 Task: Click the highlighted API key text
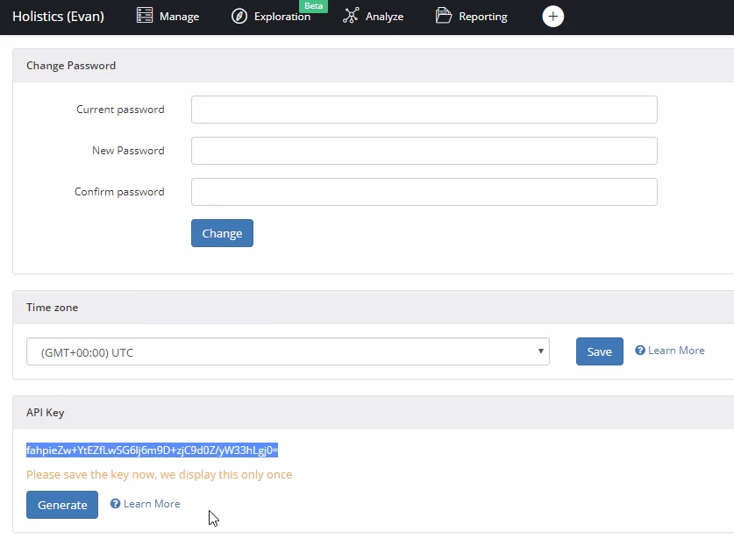(152, 450)
